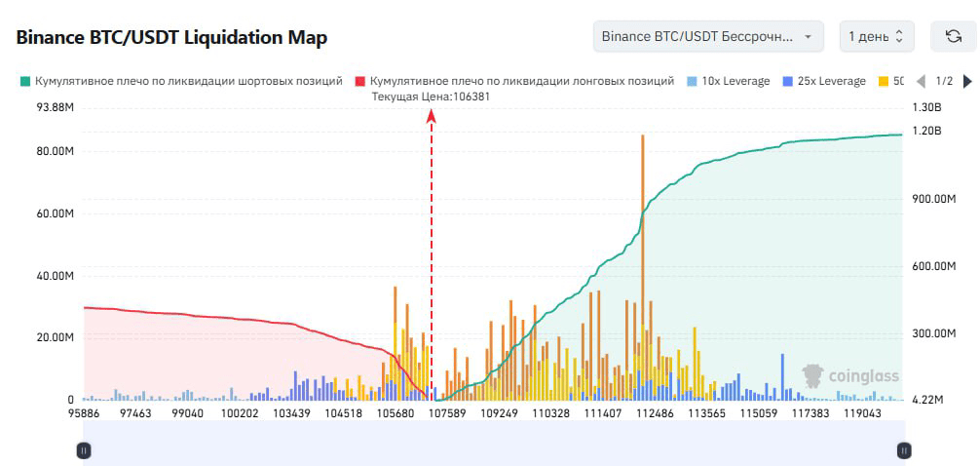Screen dimensions: 980x466
Task: Toggle 10x Leverage legend series
Action: tap(728, 81)
